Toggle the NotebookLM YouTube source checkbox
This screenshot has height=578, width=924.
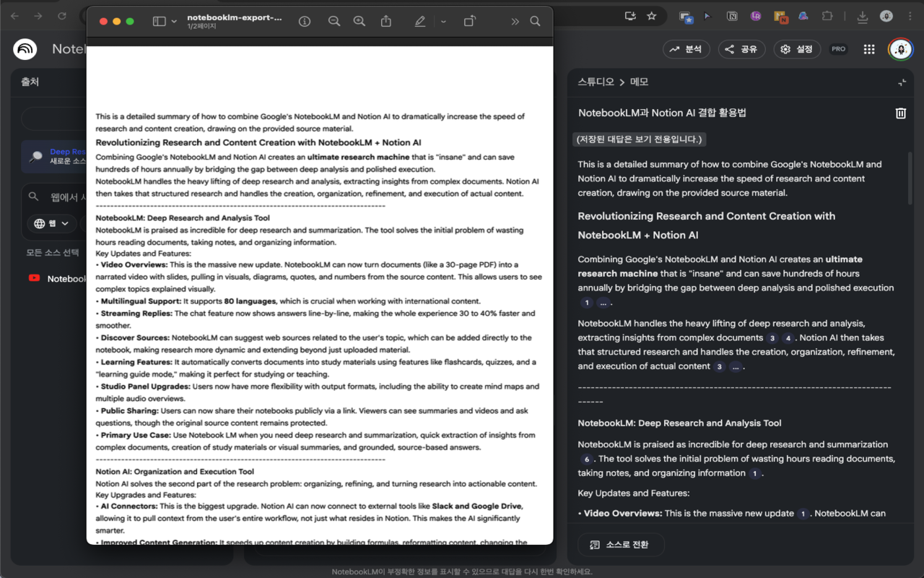pyautogui.click(x=34, y=278)
